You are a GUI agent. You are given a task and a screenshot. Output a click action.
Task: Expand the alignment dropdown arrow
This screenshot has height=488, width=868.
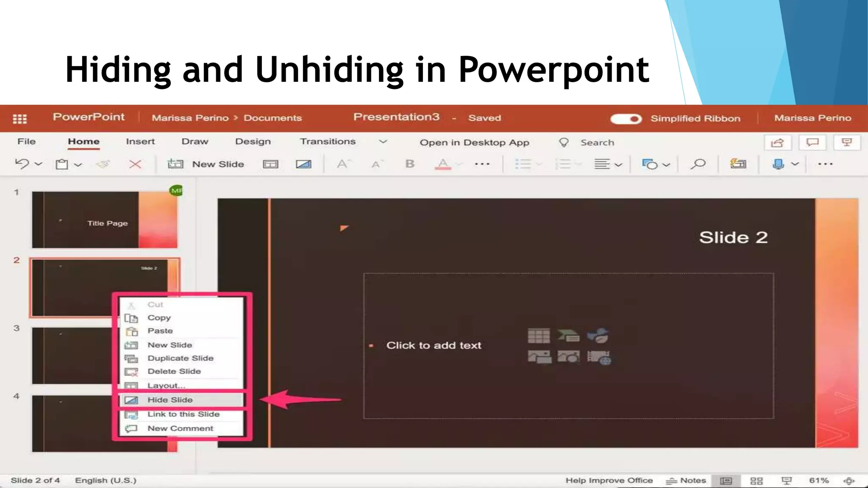click(619, 164)
